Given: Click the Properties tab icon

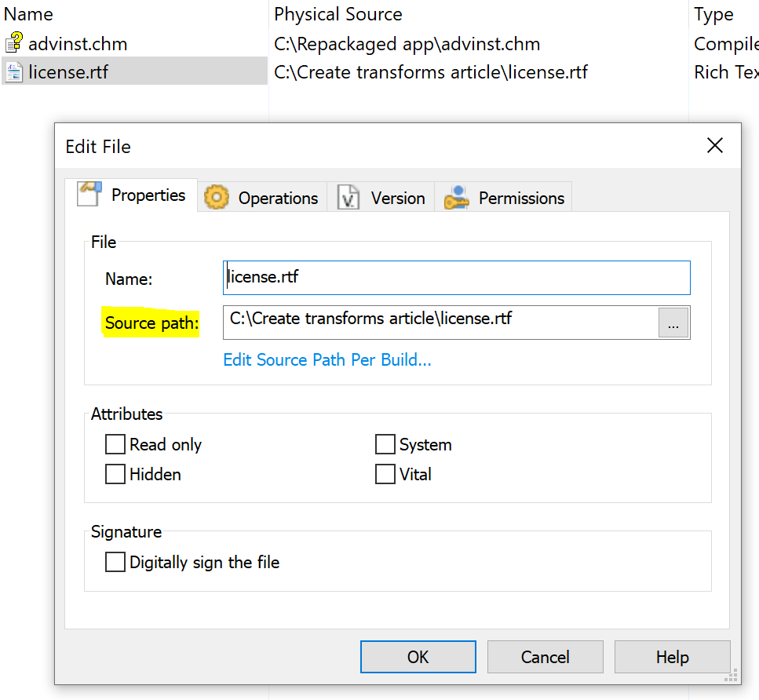Looking at the screenshot, I should tap(89, 194).
